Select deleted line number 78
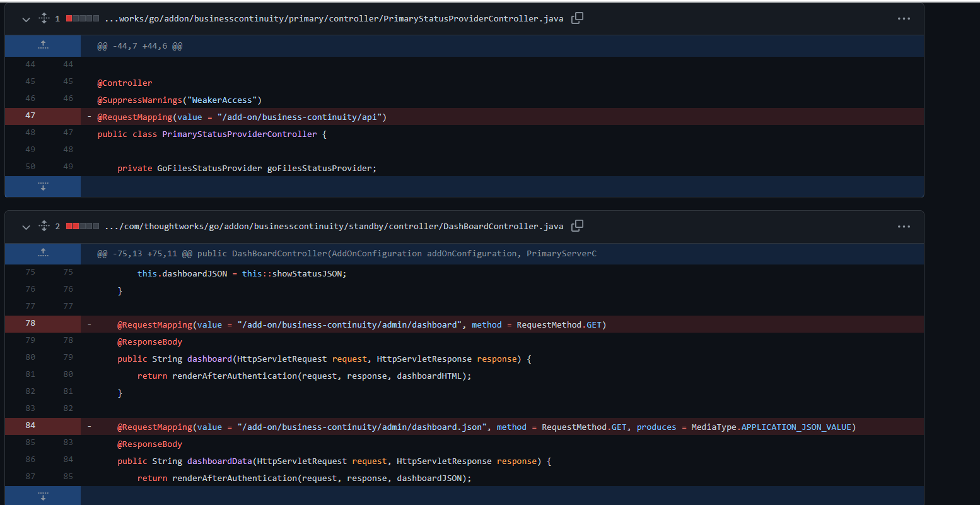 coord(30,323)
